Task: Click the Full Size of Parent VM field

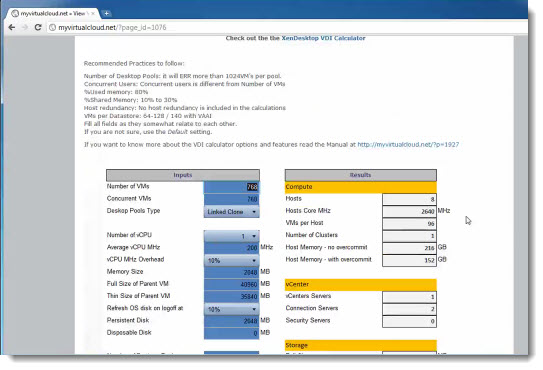Action: (231, 284)
